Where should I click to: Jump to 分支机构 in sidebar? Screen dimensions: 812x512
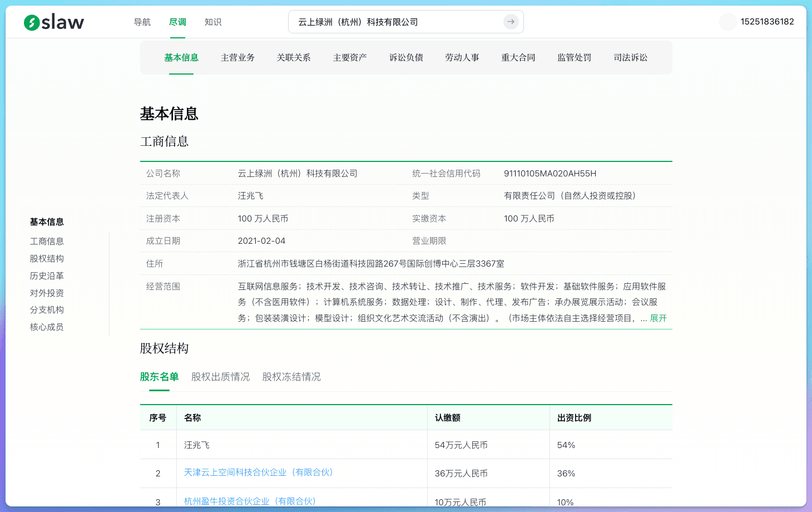pos(47,309)
